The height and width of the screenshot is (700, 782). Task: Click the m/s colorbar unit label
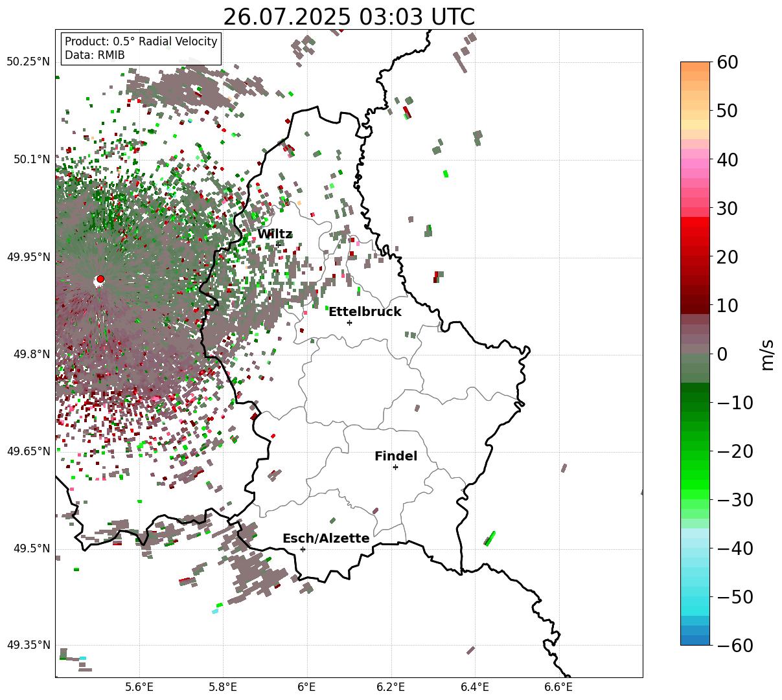767,354
